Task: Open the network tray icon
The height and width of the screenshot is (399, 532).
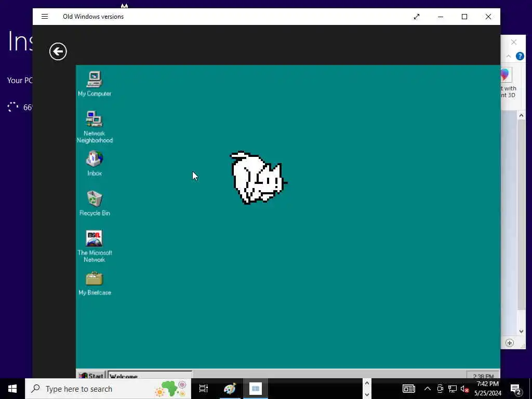Action: (x=453, y=389)
